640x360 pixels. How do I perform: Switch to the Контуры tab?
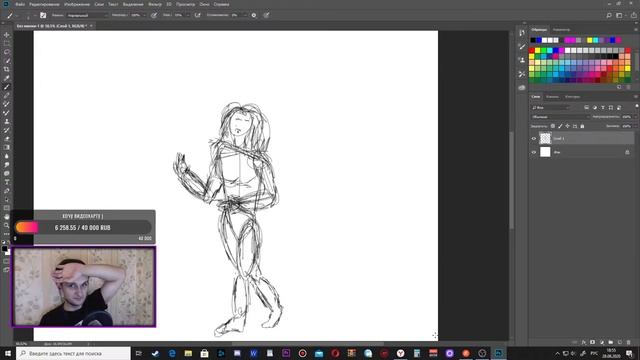(572, 97)
